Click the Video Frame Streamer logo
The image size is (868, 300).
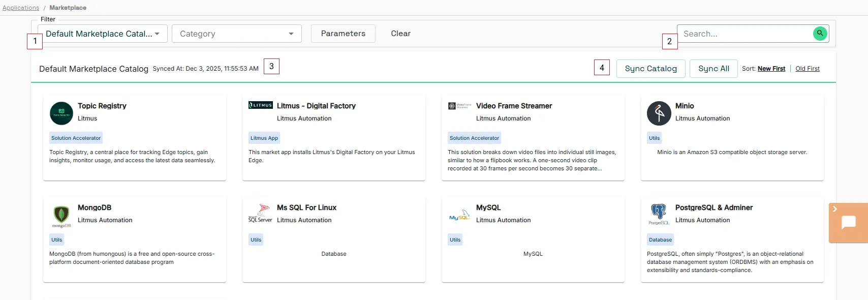click(460, 106)
